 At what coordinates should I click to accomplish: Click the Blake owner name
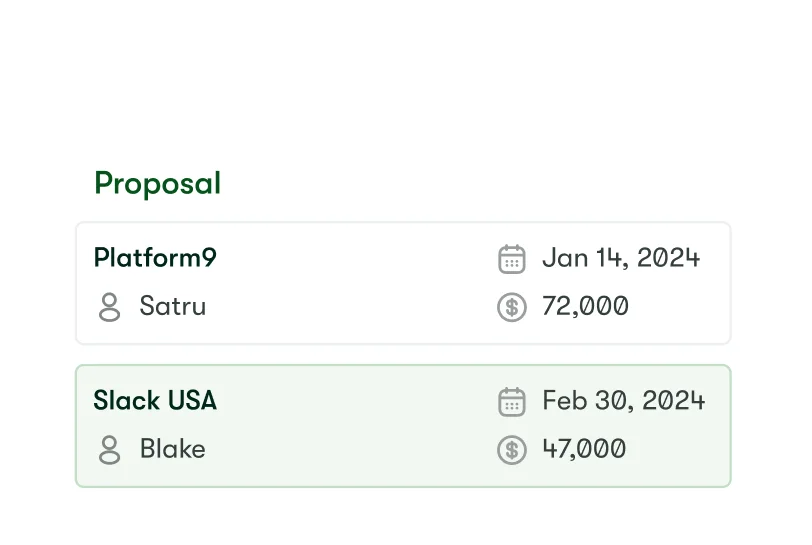(x=172, y=449)
